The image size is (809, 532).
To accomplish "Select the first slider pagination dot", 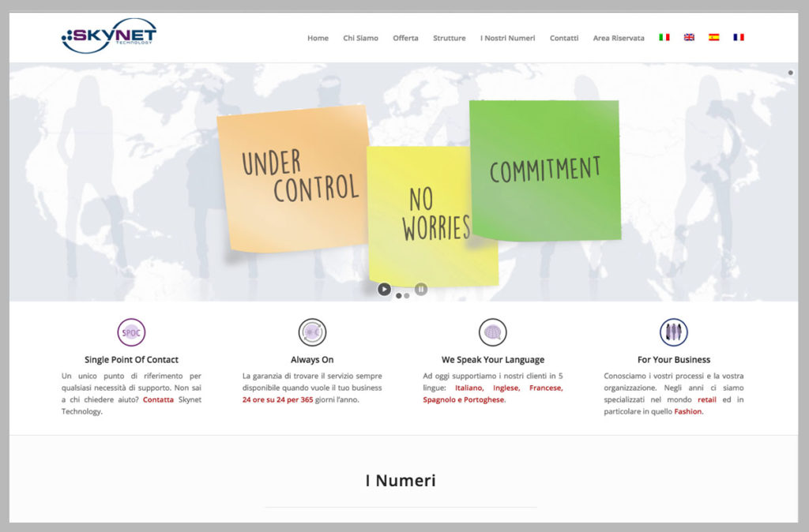I will 398,296.
